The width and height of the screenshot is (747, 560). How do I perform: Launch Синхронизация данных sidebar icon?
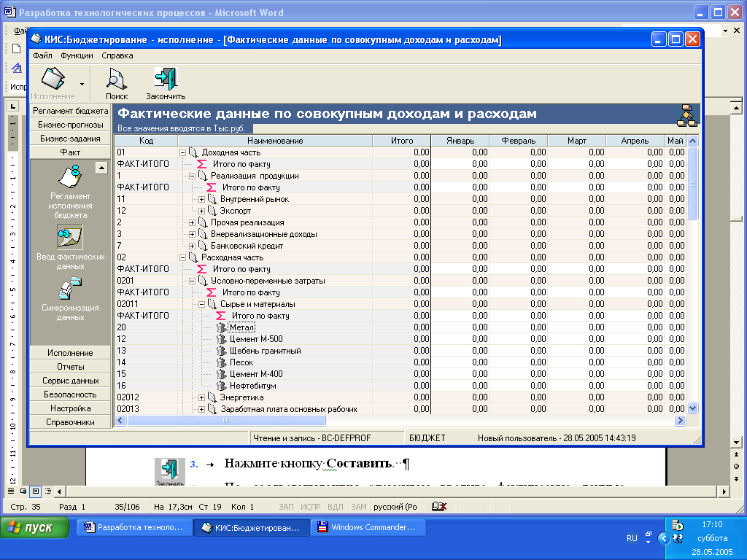pyautogui.click(x=70, y=288)
